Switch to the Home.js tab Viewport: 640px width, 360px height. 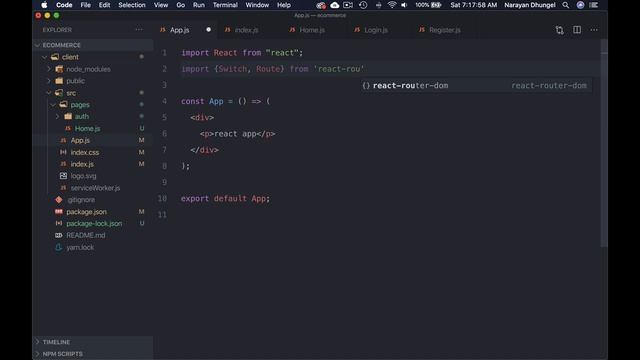click(312, 30)
